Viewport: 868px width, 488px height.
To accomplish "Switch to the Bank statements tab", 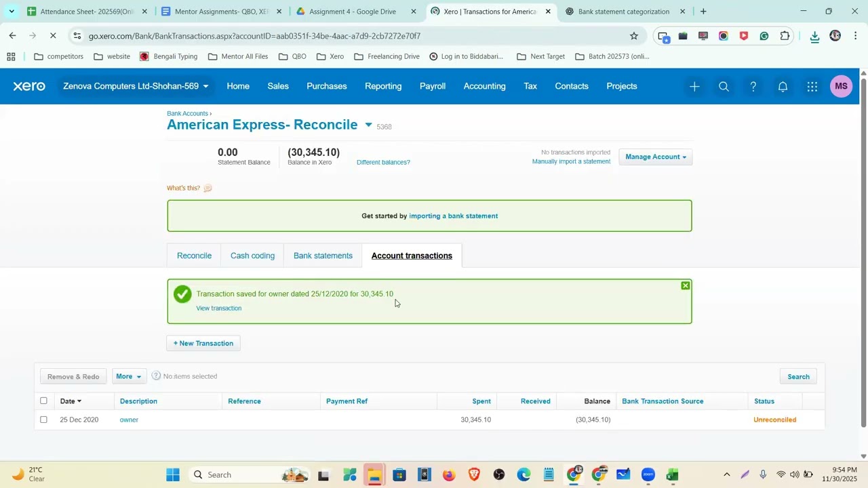I will pos(323,256).
